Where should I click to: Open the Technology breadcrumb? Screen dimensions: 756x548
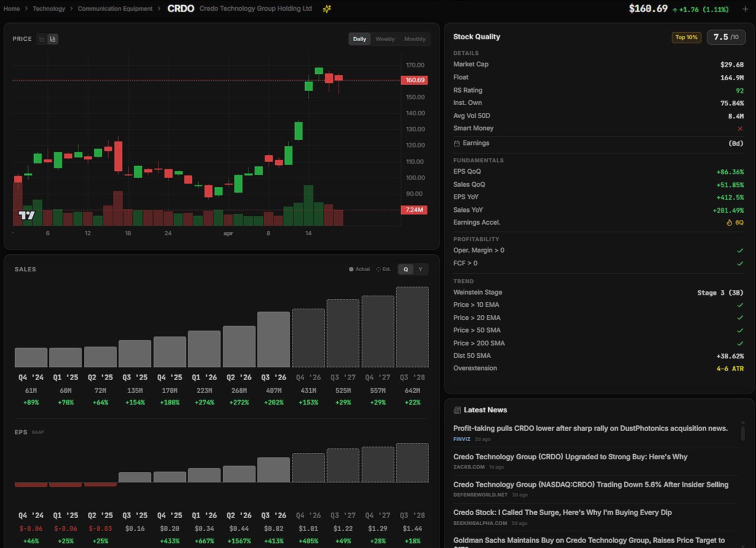click(x=49, y=9)
